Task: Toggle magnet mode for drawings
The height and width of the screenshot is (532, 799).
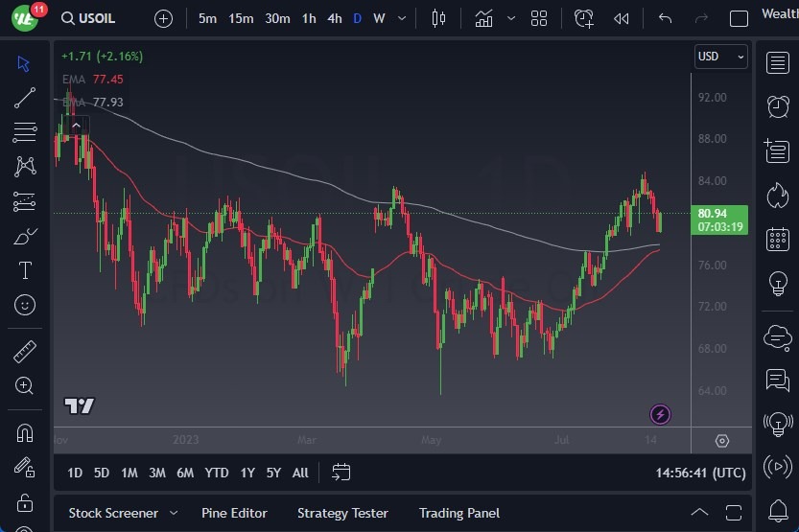Action: tap(25, 432)
